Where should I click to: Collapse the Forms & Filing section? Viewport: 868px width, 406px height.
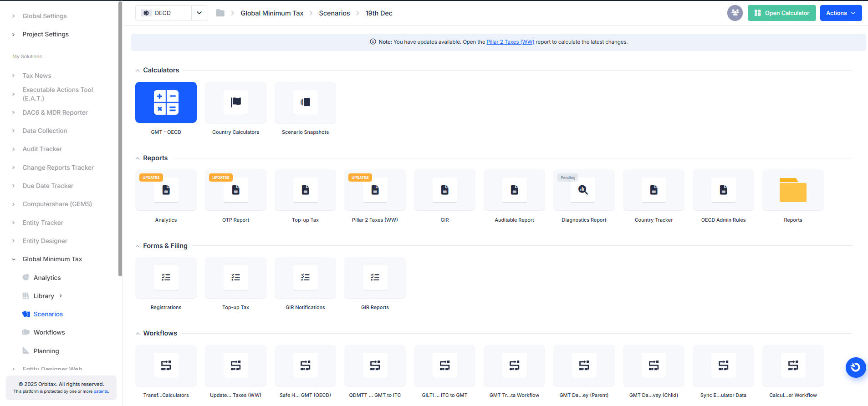138,246
